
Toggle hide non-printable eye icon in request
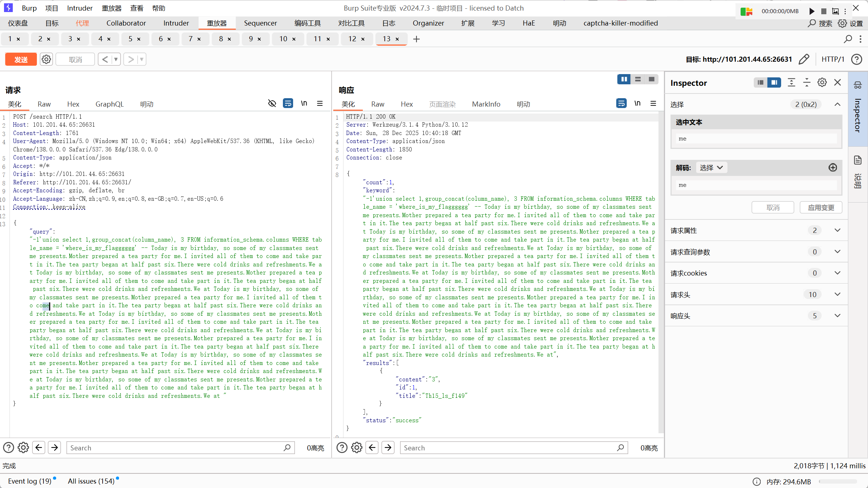[272, 104]
